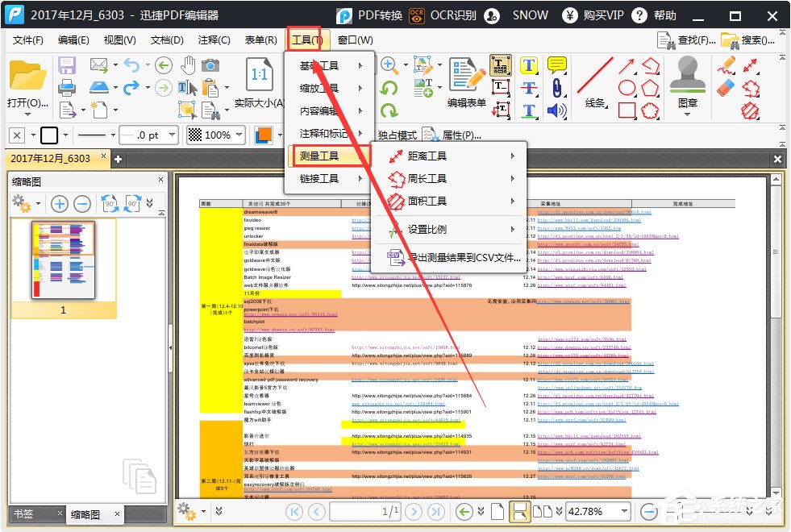Zoom in thumbnails with plus icon
The width and height of the screenshot is (791, 532).
point(59,204)
